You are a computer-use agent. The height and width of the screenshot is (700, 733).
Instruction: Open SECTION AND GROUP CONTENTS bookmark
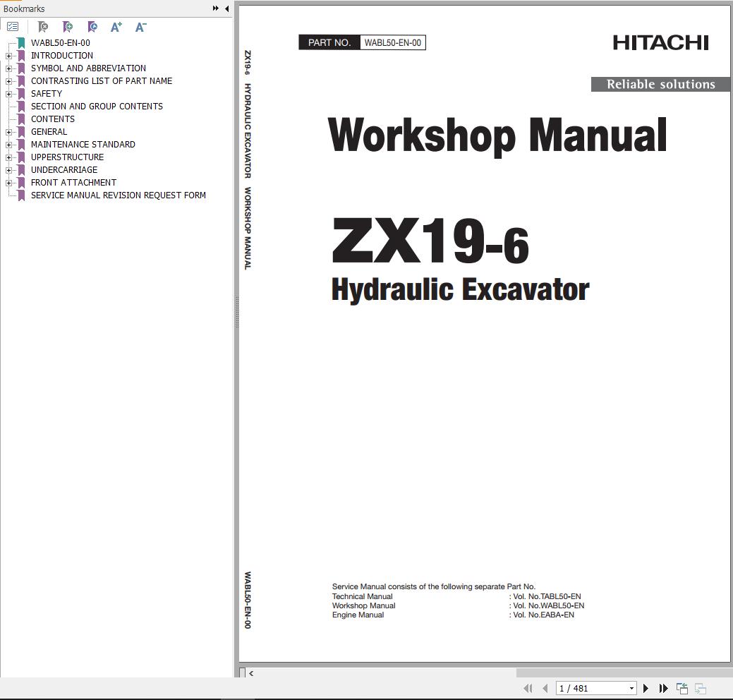(x=97, y=106)
